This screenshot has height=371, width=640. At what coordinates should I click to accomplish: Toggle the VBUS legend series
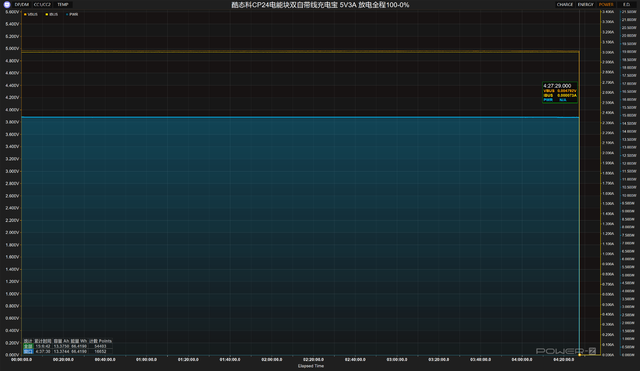tap(31, 14)
